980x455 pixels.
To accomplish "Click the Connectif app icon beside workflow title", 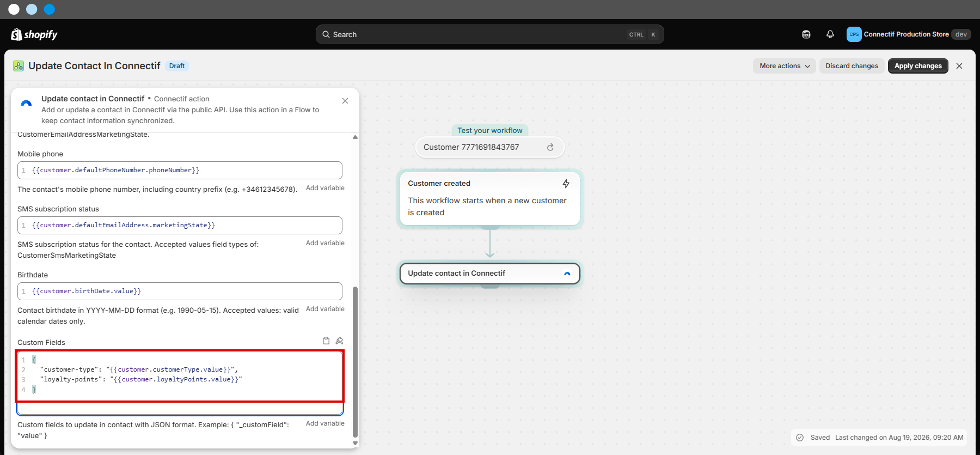I will (19, 66).
